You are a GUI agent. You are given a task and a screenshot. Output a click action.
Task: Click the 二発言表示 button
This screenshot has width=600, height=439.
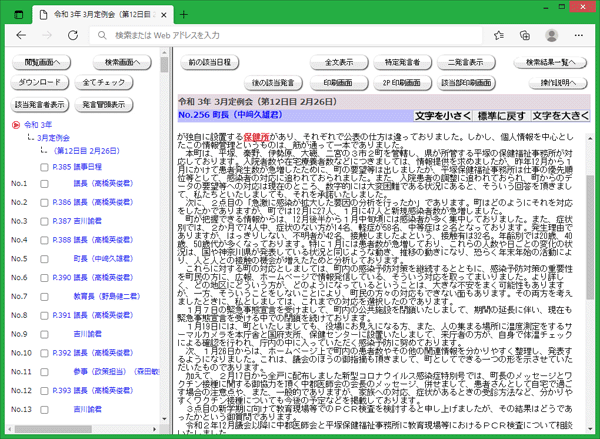pos(466,62)
